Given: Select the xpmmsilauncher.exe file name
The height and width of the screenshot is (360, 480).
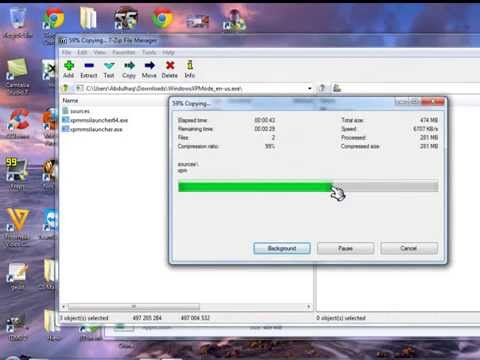Looking at the screenshot, I should point(96,129).
